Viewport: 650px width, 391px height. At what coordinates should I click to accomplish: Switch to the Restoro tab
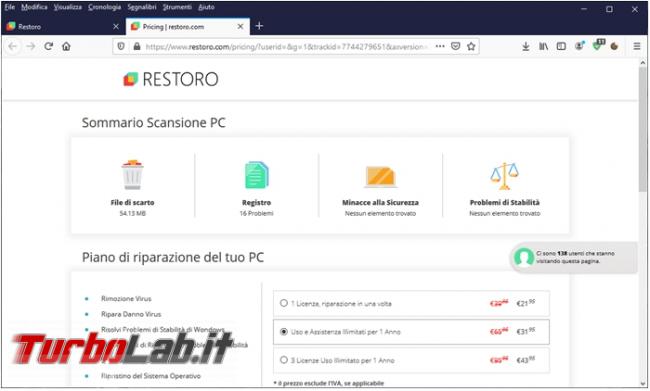(x=63, y=27)
